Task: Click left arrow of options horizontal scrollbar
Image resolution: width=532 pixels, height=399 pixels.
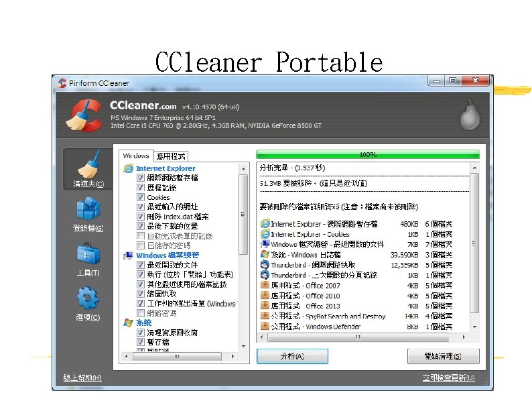Action: coord(127,357)
